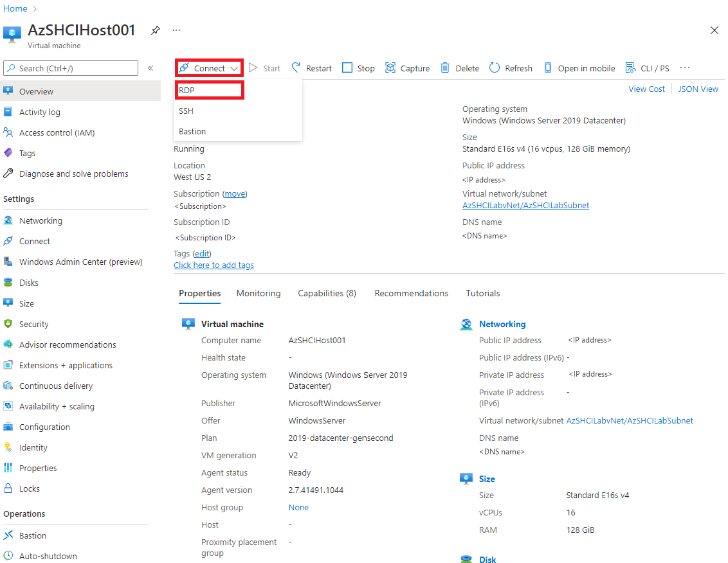The width and height of the screenshot is (728, 563).
Task: Click the Virtual machine section heading
Action: [232, 324]
